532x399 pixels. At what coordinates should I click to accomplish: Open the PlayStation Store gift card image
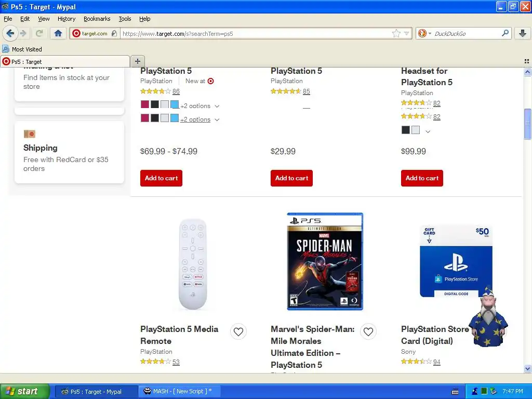tap(456, 261)
